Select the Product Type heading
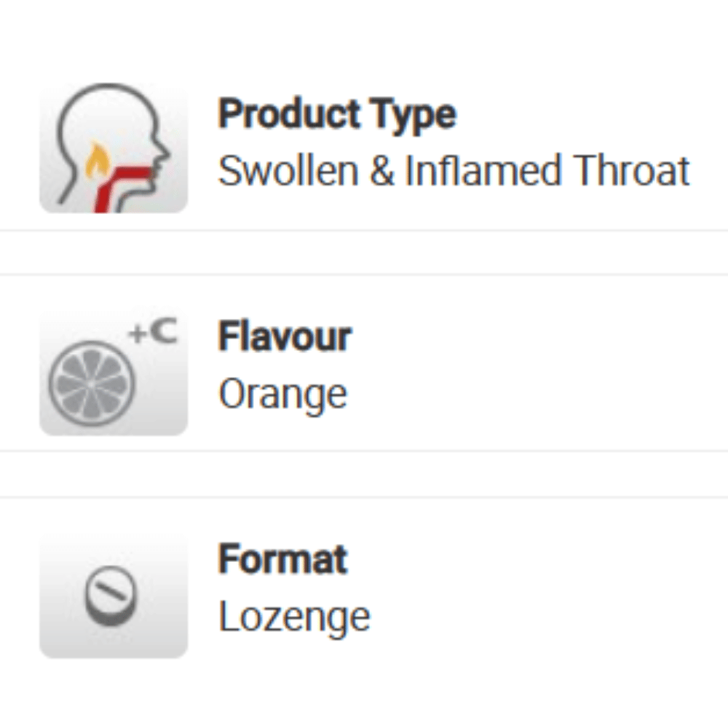The height and width of the screenshot is (728, 728). [337, 114]
